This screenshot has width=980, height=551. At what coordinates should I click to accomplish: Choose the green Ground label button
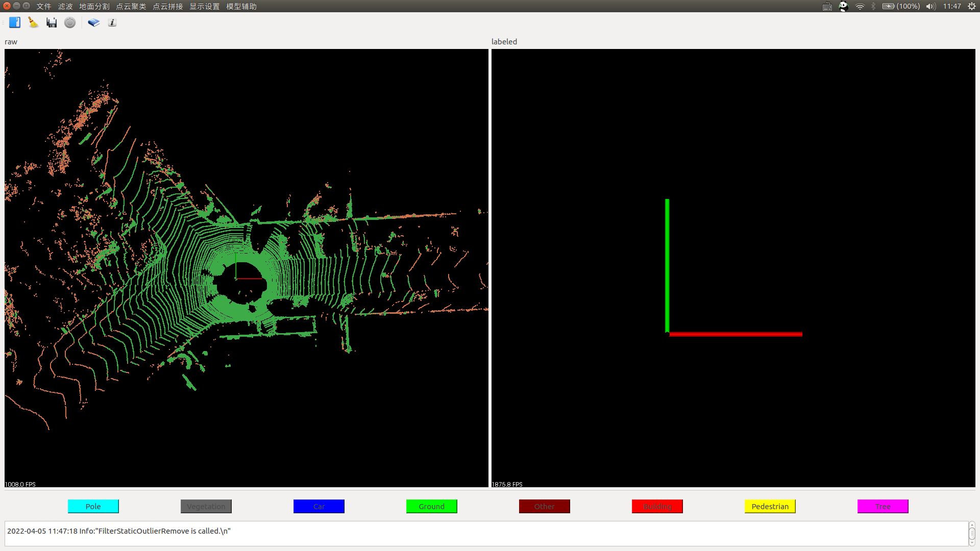[x=432, y=506]
